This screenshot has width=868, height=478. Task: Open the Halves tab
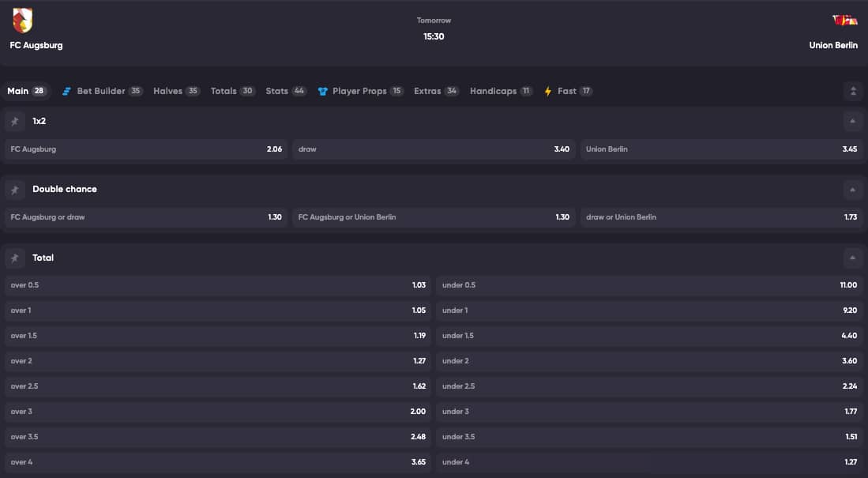tap(176, 91)
